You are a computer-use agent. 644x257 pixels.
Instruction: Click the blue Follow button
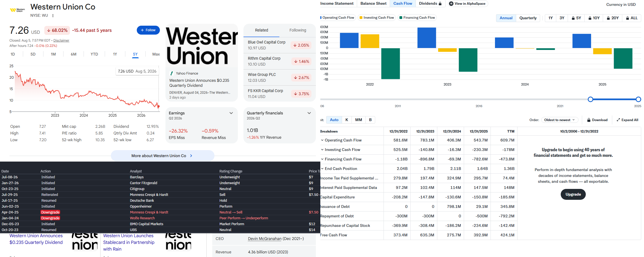point(148,30)
